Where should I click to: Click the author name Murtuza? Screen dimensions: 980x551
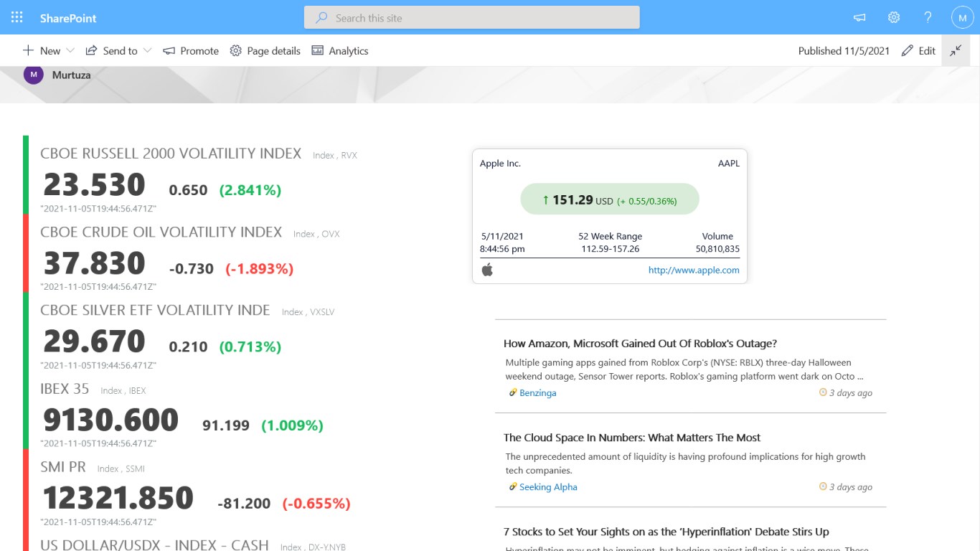[x=71, y=75]
